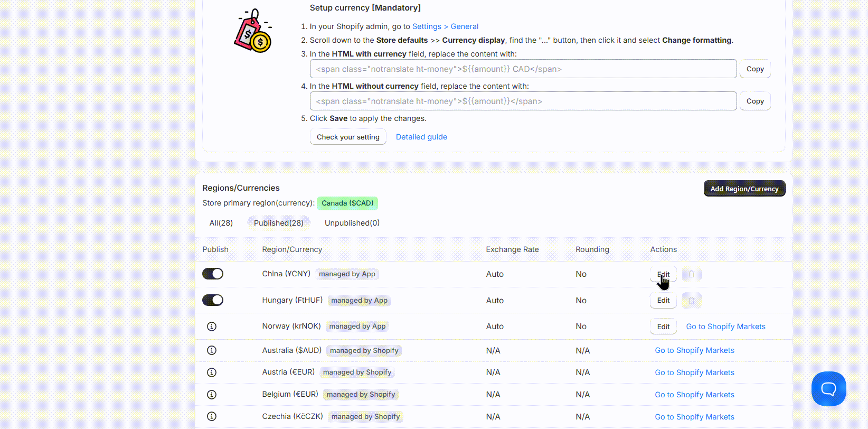Viewport: 868px width, 429px height.
Task: Click the price tag currency illustration
Action: [x=253, y=31]
